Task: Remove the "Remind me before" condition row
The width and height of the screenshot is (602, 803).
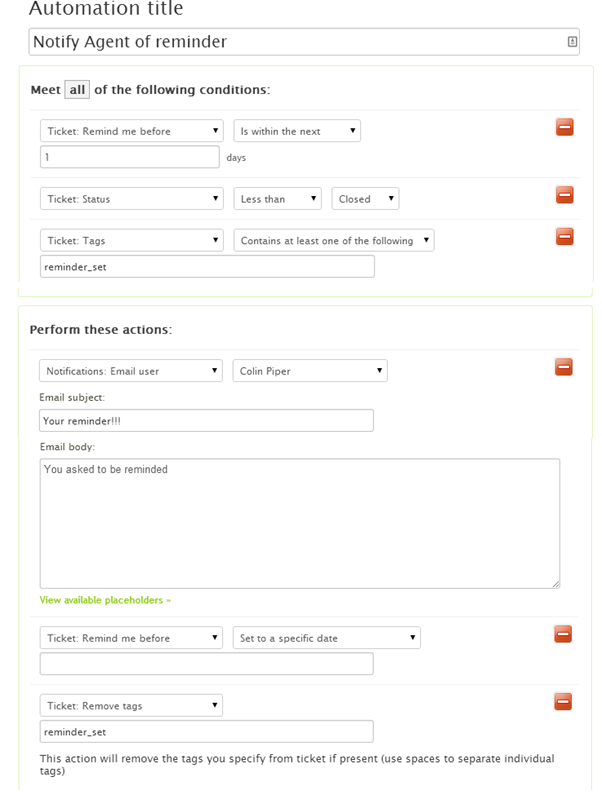Action: tap(564, 127)
